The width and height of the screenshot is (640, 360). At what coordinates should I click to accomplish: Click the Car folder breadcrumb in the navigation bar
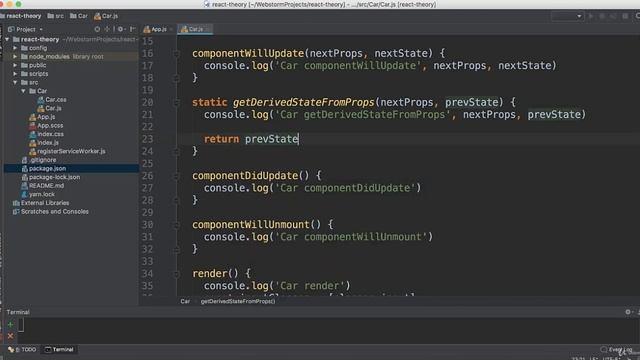[x=79, y=16]
